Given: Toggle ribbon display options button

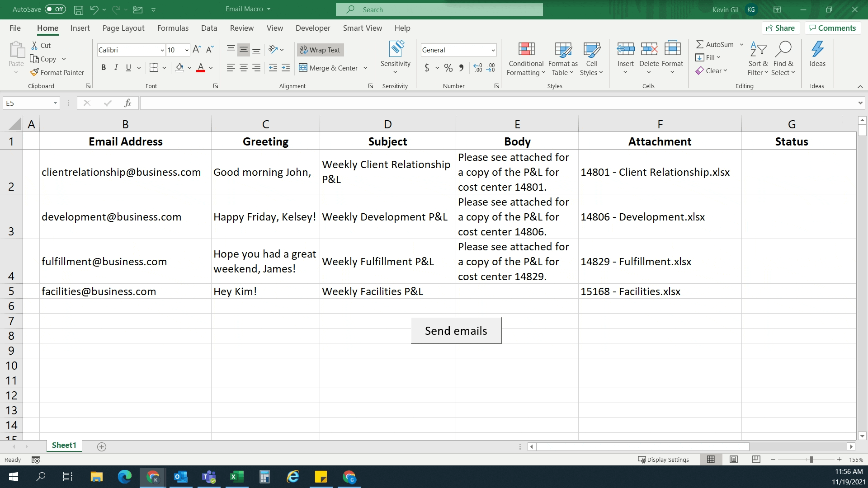Looking at the screenshot, I should (777, 9).
